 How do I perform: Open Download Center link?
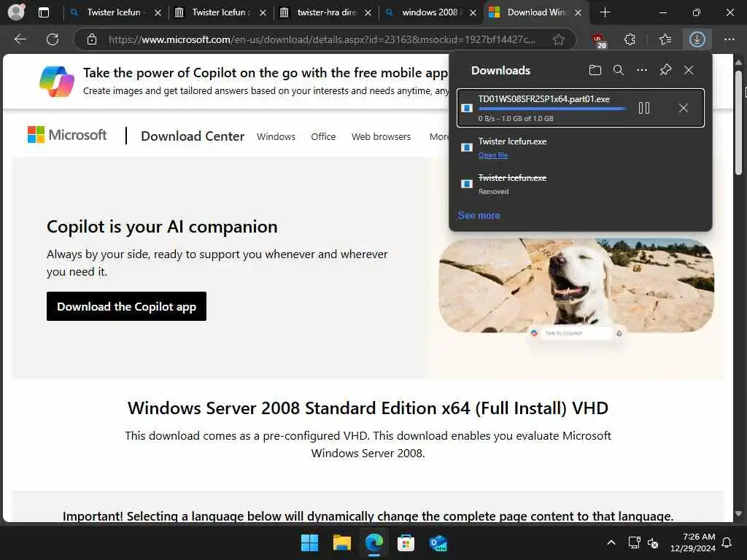click(193, 136)
